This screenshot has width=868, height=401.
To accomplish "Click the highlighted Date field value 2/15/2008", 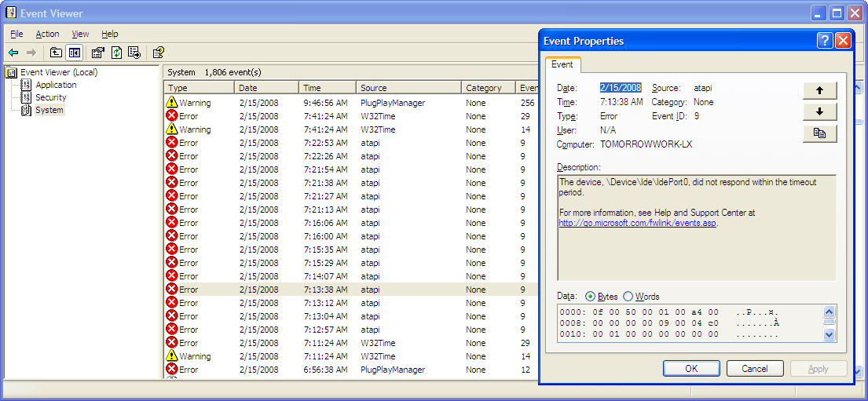I will point(621,87).
